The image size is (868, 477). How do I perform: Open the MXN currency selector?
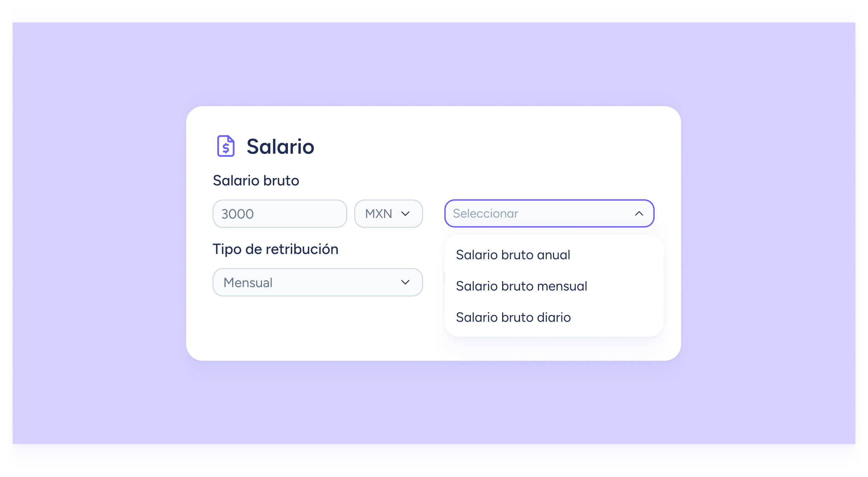388,214
